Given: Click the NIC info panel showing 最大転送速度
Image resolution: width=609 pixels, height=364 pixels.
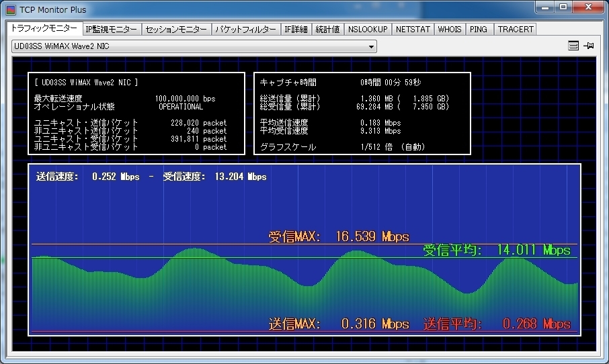Looking at the screenshot, I should tap(136, 113).
